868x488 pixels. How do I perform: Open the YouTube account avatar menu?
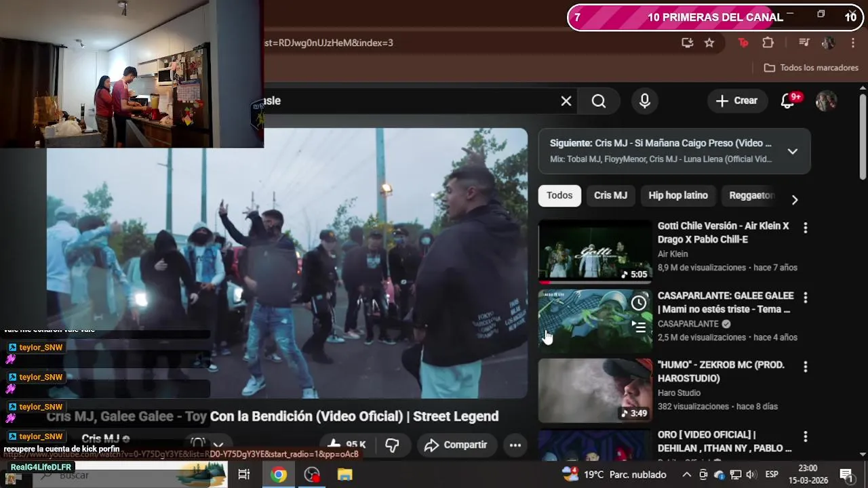click(826, 100)
